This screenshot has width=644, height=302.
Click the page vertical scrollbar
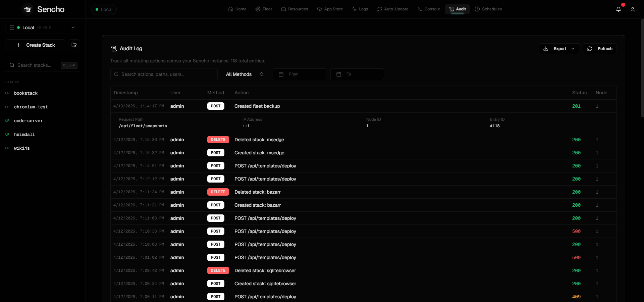[x=642, y=68]
